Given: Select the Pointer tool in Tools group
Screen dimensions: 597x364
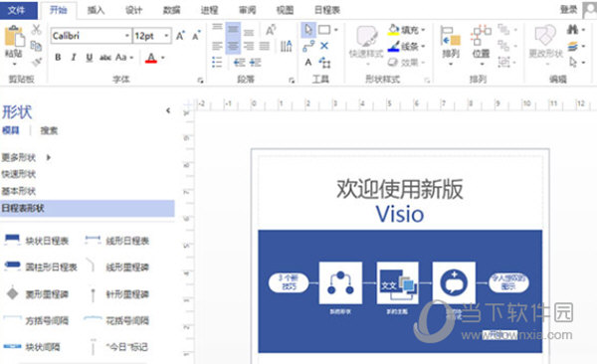Looking at the screenshot, I should 308,30.
